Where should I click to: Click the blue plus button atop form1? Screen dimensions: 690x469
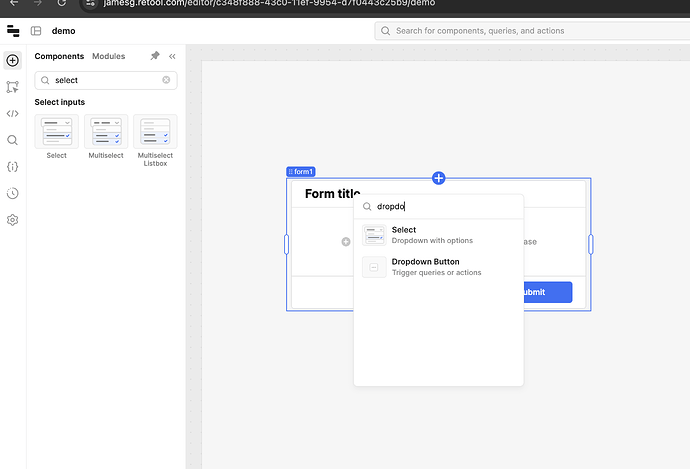pyautogui.click(x=438, y=178)
